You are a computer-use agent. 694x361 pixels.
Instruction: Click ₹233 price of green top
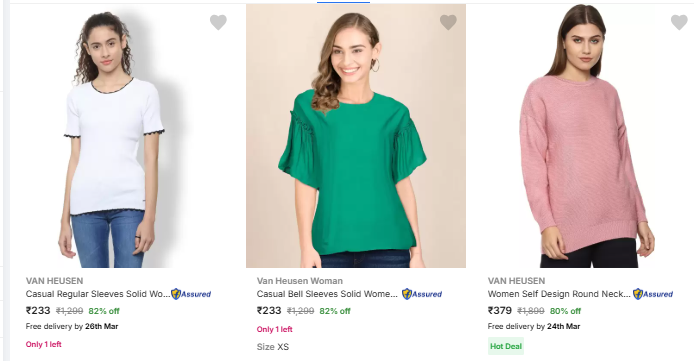(x=269, y=311)
